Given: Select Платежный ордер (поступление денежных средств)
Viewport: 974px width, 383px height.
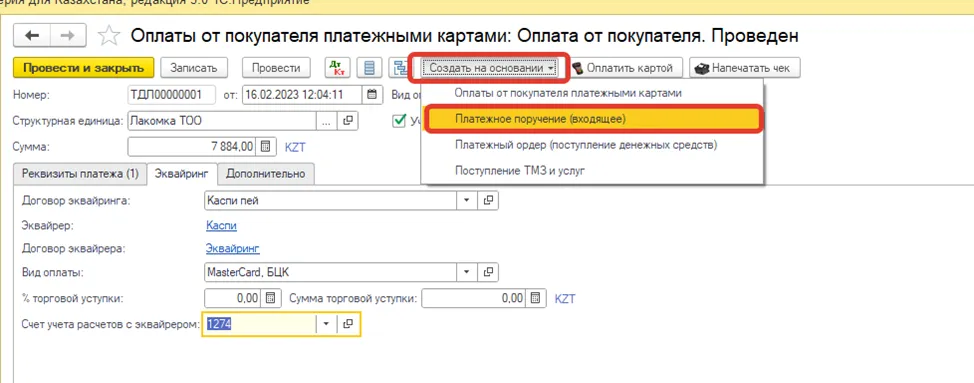Looking at the screenshot, I should [x=592, y=145].
